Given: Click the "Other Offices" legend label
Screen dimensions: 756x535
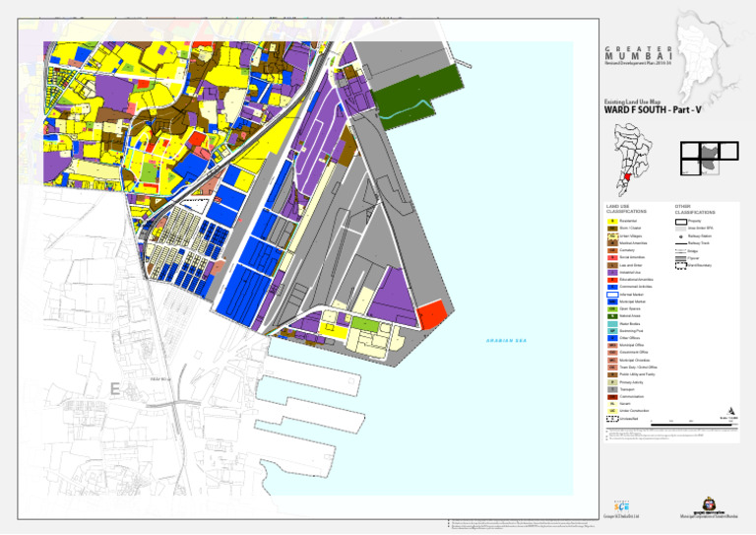Looking at the screenshot, I should click(630, 338).
